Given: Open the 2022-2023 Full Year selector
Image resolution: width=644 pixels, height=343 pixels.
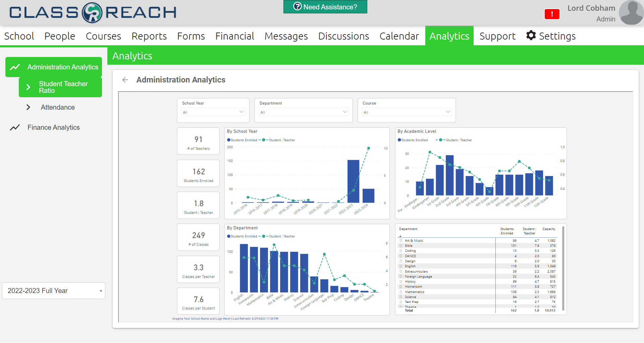Looking at the screenshot, I should (53, 290).
